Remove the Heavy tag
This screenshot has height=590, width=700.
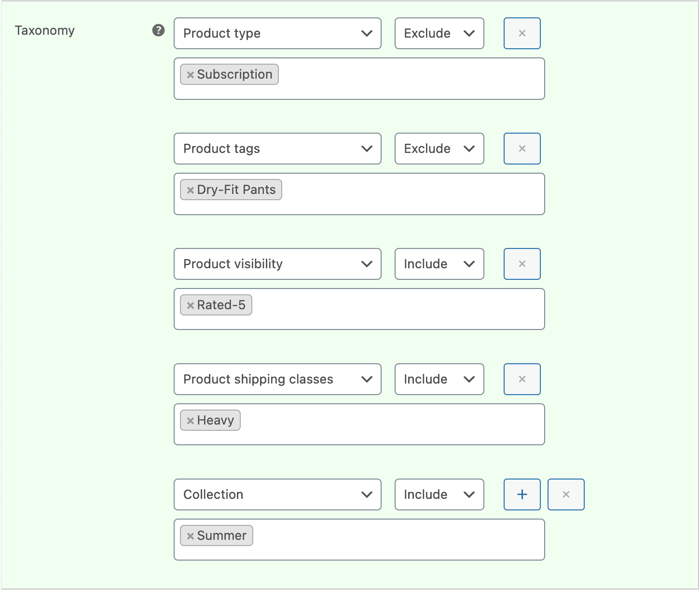(x=190, y=421)
